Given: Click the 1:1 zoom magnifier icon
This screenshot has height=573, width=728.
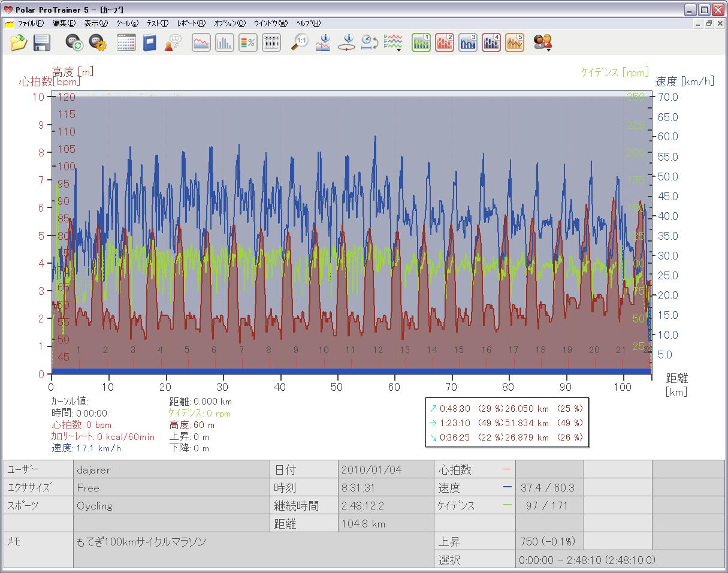Looking at the screenshot, I should pos(300,43).
